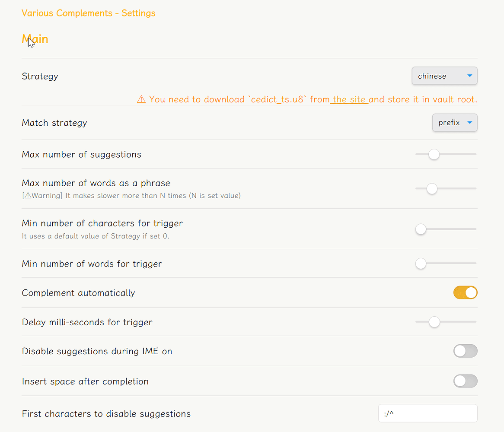Open the Match strategy dropdown showing prefix
Screen dimensions: 504x432
point(454,123)
